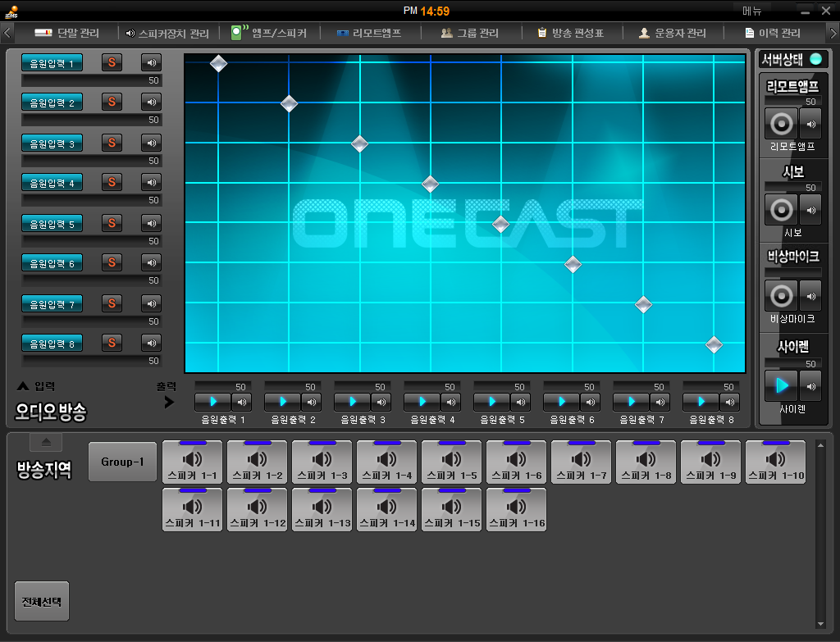Image resolution: width=840 pixels, height=642 pixels.
Task: Click the matrix node for input 1 output 1
Action: point(218,63)
